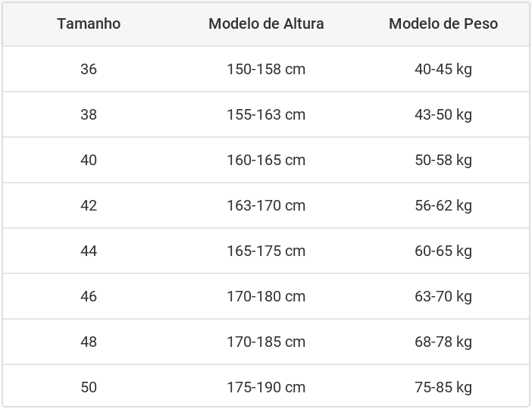Click the 160-165 cm height cell
The image size is (532, 409).
tap(266, 160)
